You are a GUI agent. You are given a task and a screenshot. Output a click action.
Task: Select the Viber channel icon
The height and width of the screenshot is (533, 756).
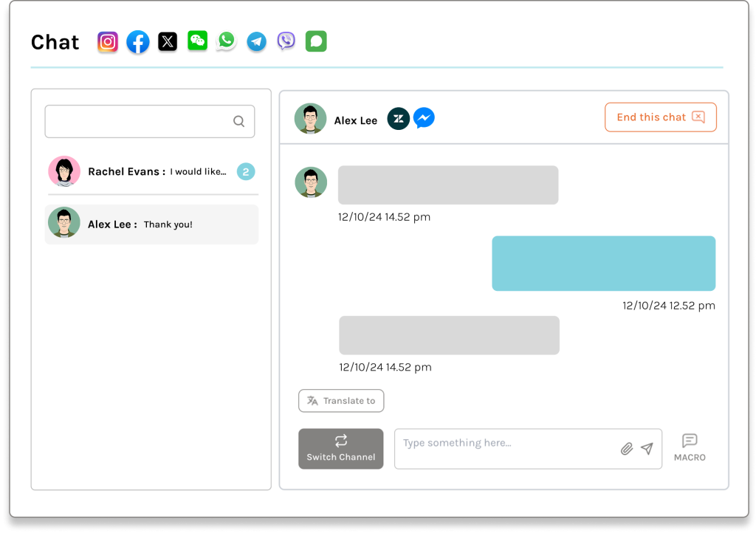pos(286,41)
